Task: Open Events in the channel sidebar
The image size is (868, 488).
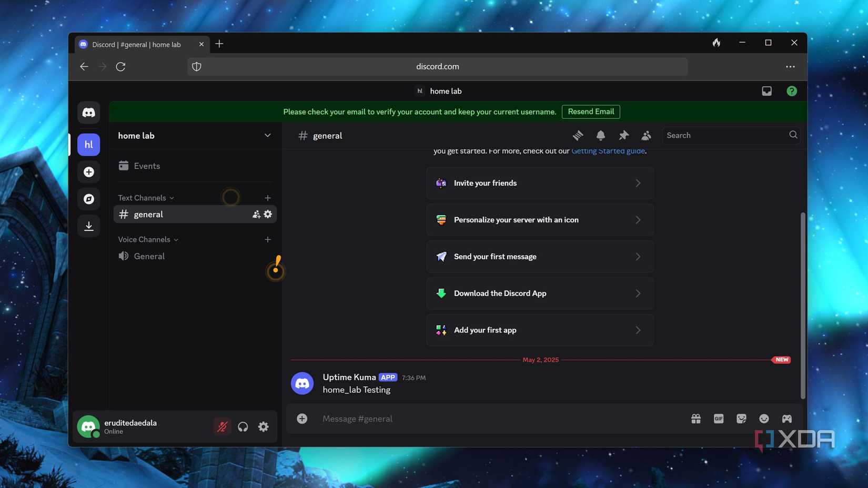Action: pos(195,166)
